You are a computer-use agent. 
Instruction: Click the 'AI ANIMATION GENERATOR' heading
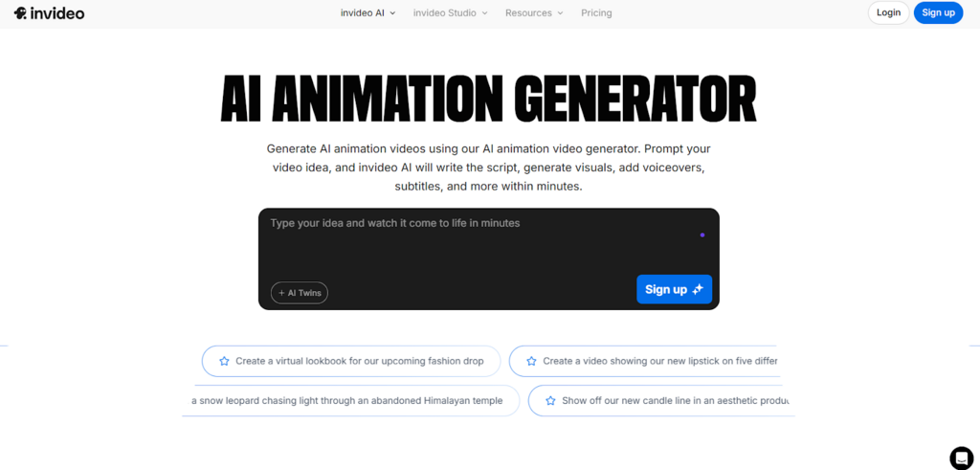pos(489,101)
